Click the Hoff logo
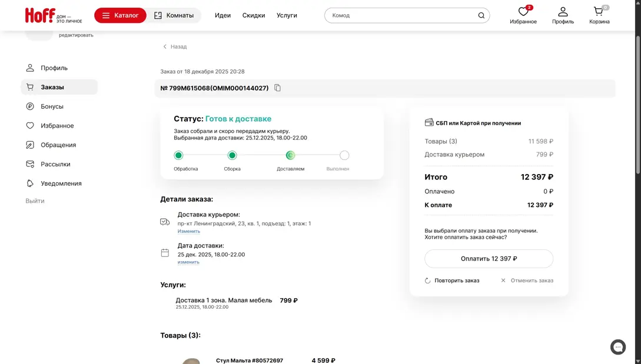The image size is (641, 364). (x=40, y=15)
